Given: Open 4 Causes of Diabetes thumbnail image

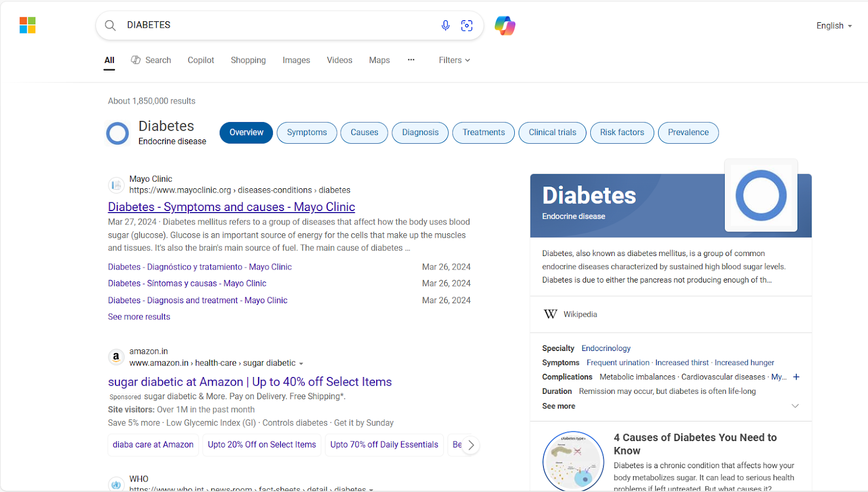Looking at the screenshot, I should (x=573, y=461).
